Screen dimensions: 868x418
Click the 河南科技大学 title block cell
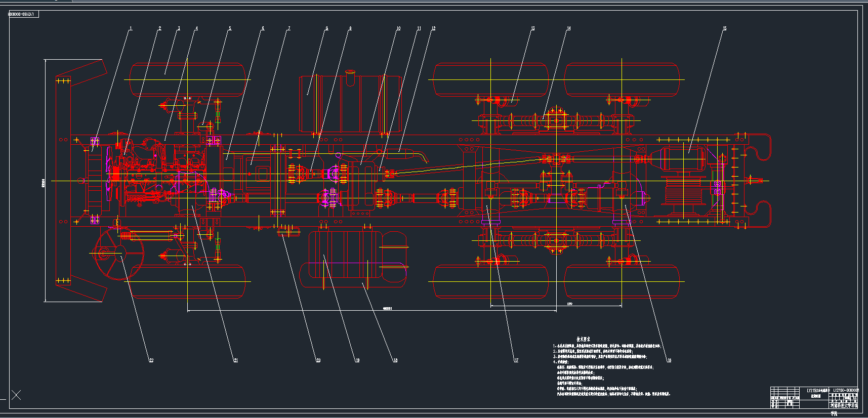[x=844, y=405]
